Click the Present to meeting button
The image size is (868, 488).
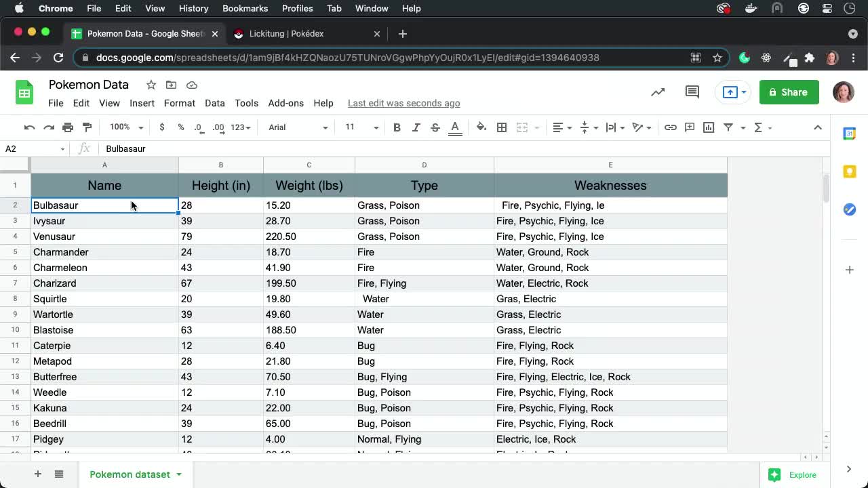[731, 92]
